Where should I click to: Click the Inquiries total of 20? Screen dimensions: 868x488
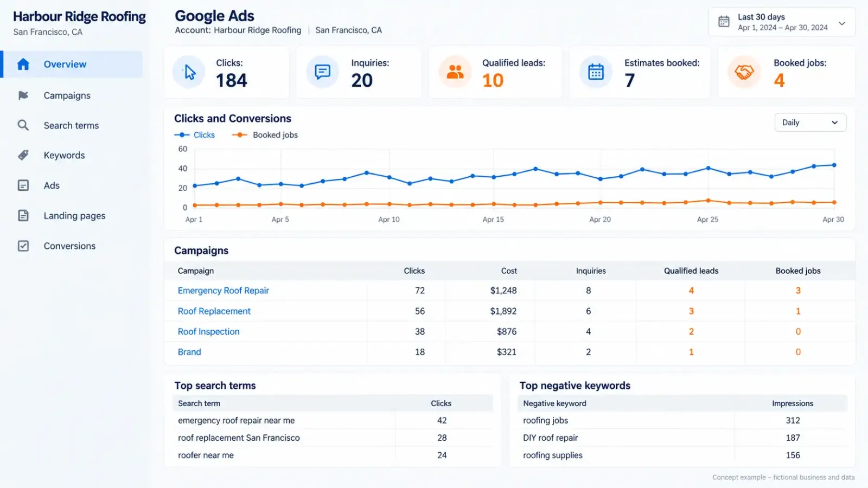click(362, 80)
